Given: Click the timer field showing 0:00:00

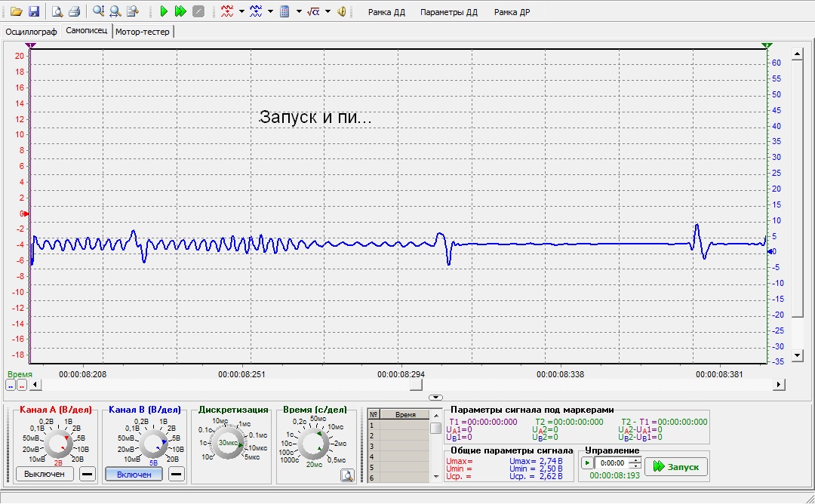Looking at the screenshot, I should (611, 463).
